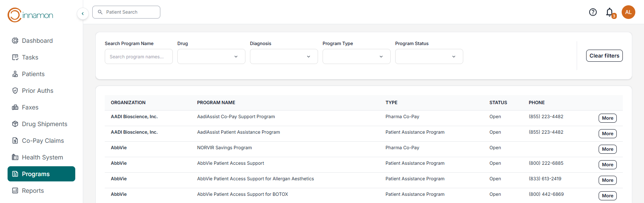The height and width of the screenshot is (203, 644).
Task: Navigate to Reports in sidebar
Action: pos(33,191)
